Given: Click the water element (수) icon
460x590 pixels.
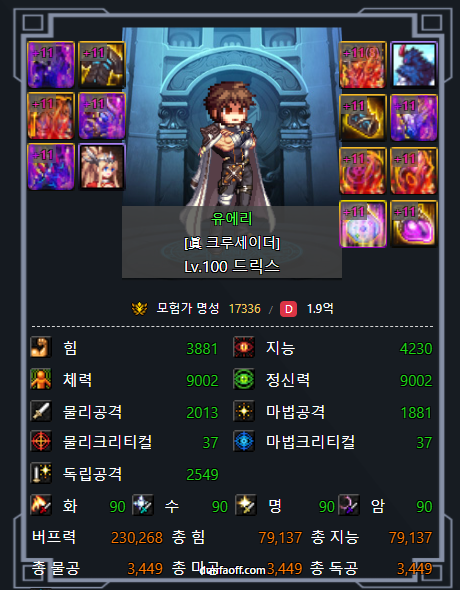Looking at the screenshot, I should pos(143,505).
